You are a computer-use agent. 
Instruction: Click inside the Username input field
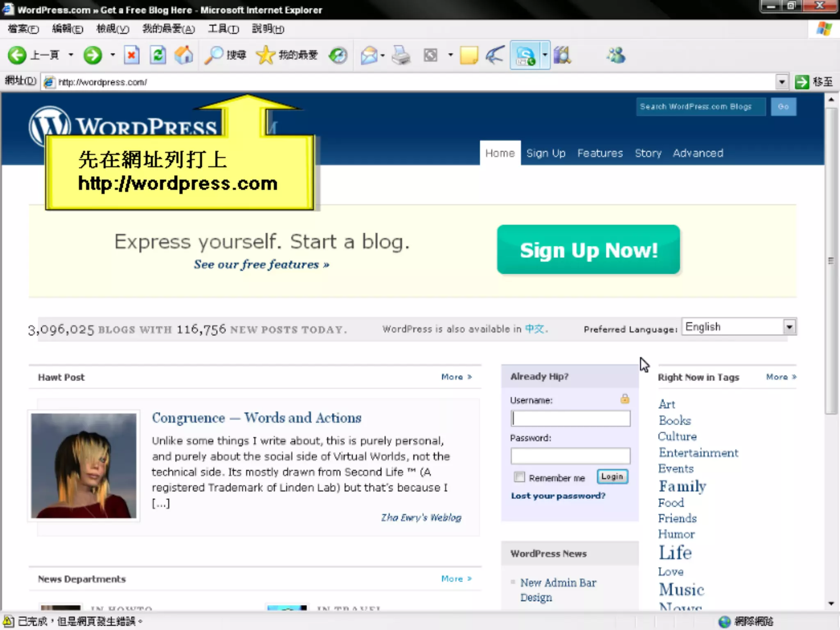tap(570, 419)
